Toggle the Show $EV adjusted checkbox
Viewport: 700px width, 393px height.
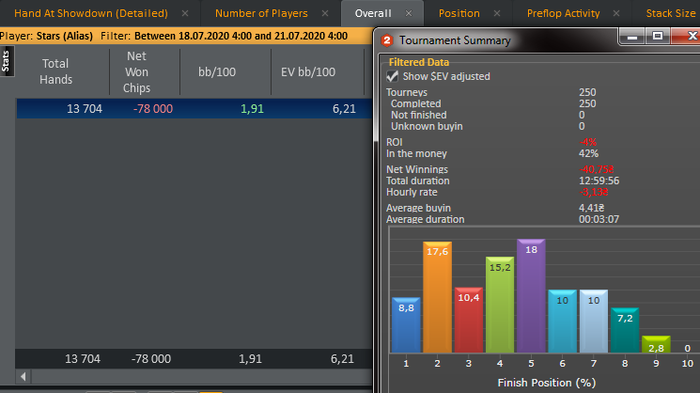pyautogui.click(x=392, y=76)
